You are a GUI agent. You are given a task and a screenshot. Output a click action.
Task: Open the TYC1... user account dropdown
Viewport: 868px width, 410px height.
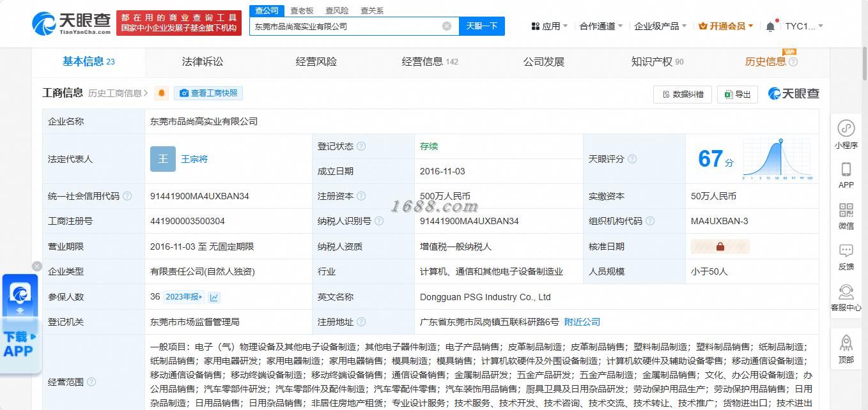[x=804, y=26]
